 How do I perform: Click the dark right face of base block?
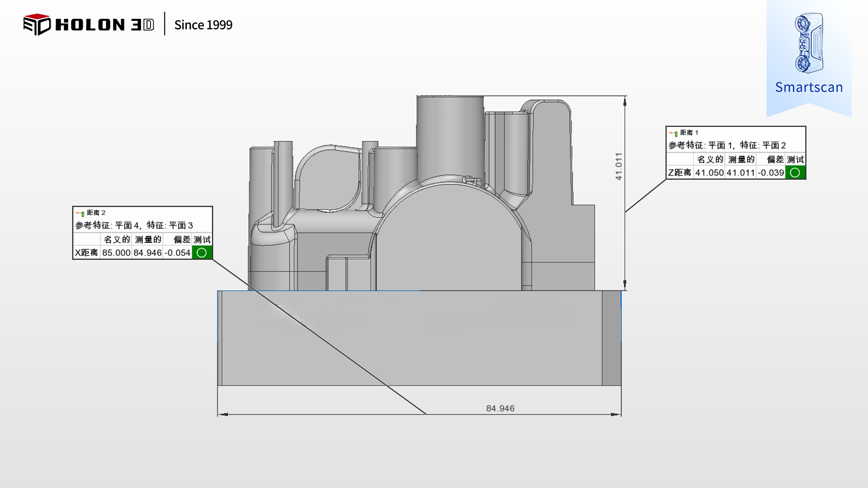tap(611, 338)
